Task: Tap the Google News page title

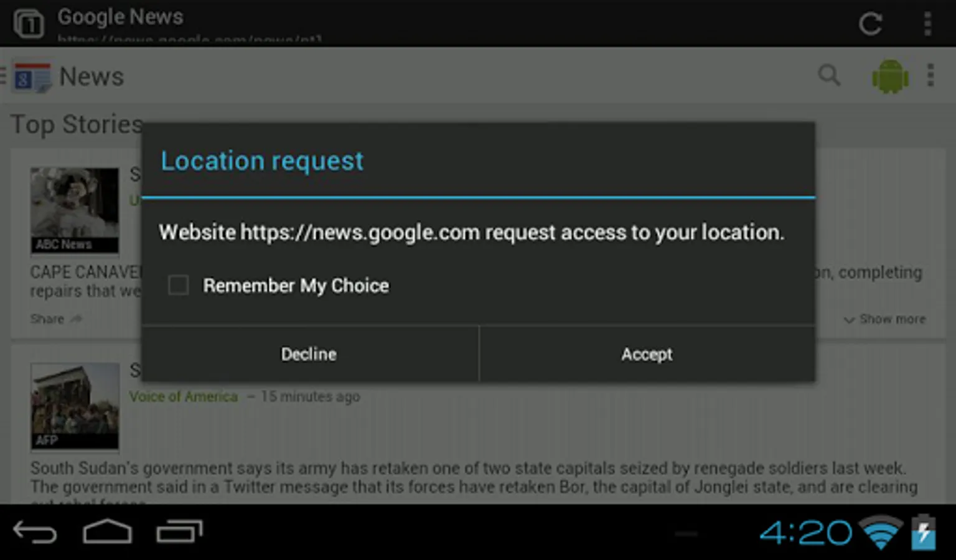Action: click(120, 17)
